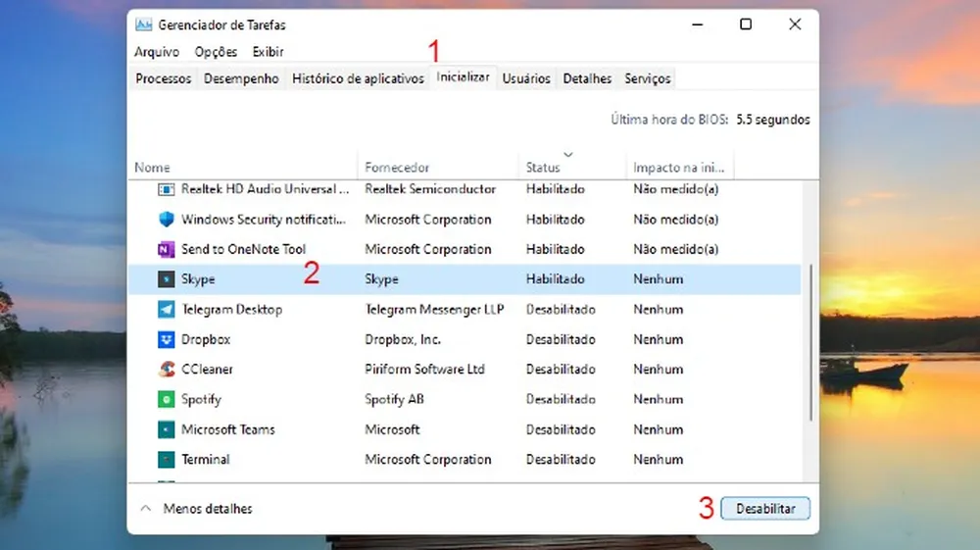Select the Terminal row in list

pos(392,460)
